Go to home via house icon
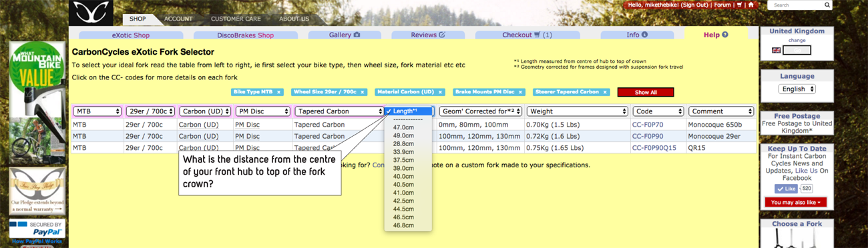This screenshot has height=248, width=868. [751, 5]
